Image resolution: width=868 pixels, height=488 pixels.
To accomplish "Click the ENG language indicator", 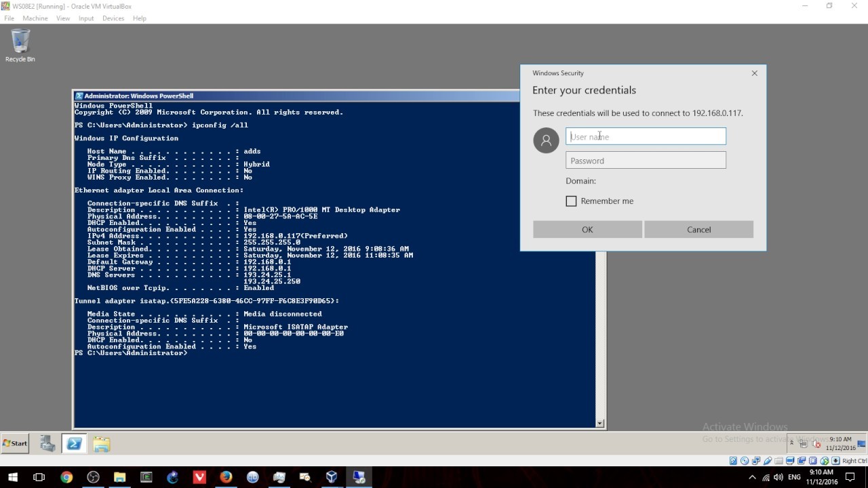I will coord(795,477).
